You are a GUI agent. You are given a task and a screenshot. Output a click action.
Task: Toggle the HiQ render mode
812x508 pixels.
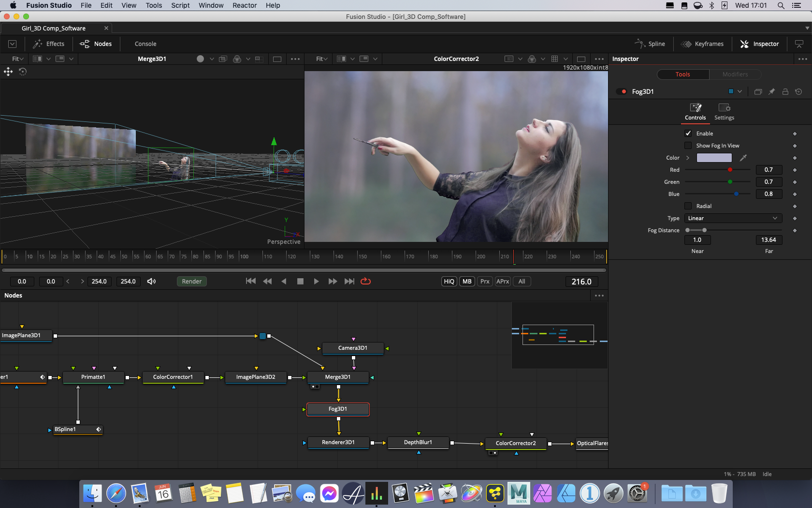(x=449, y=282)
